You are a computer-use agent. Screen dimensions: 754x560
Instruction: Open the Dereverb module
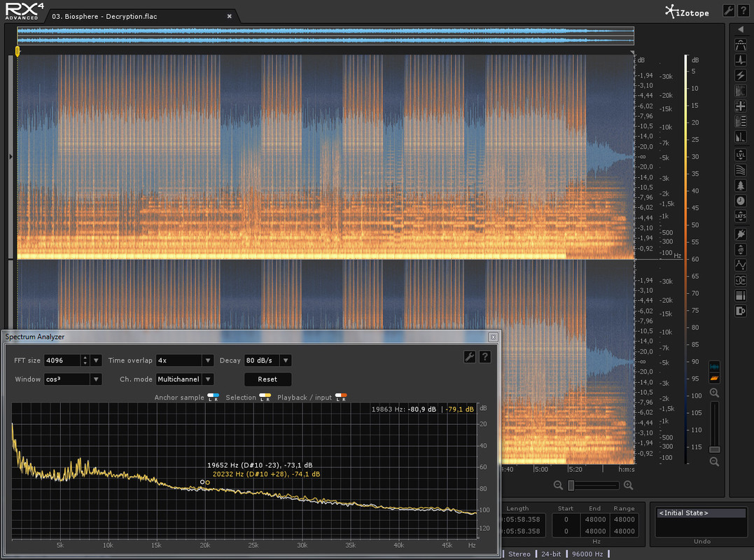741,137
